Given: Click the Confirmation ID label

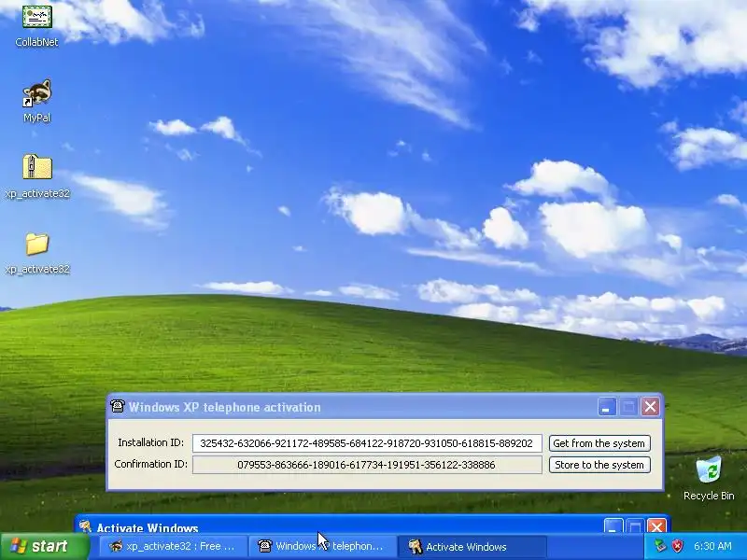Looking at the screenshot, I should tap(150, 464).
